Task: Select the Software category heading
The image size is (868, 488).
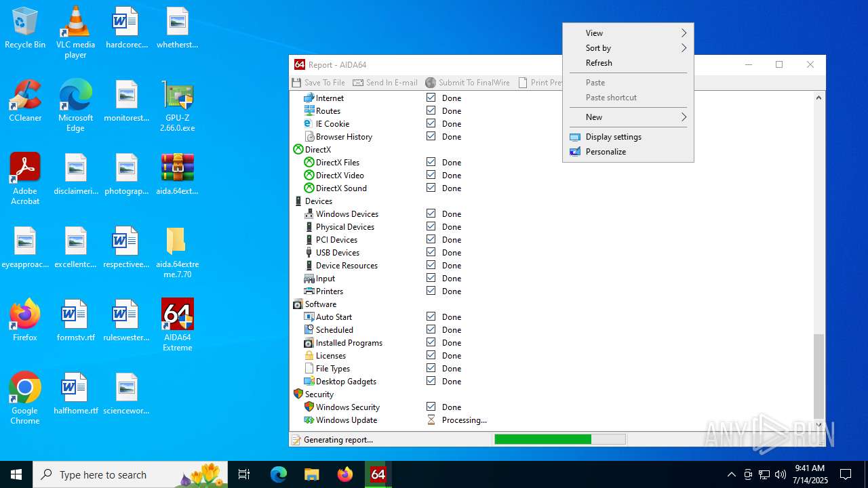Action: [321, 304]
